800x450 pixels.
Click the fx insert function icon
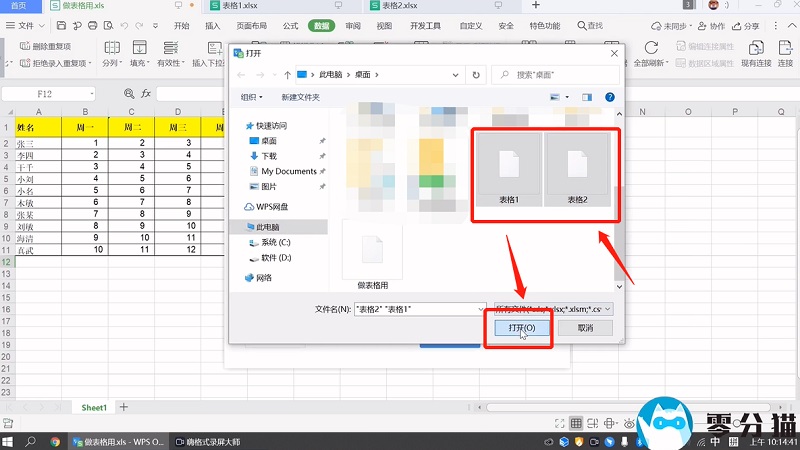tap(145, 93)
